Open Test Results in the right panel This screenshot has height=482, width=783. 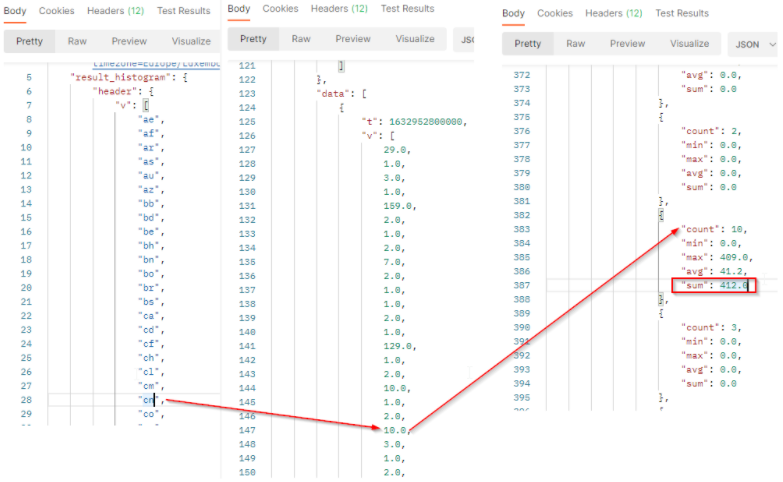(x=682, y=14)
